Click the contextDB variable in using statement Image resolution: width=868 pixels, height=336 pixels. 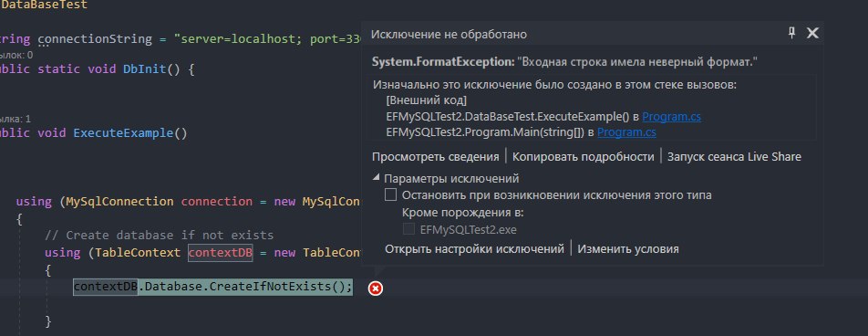221,253
